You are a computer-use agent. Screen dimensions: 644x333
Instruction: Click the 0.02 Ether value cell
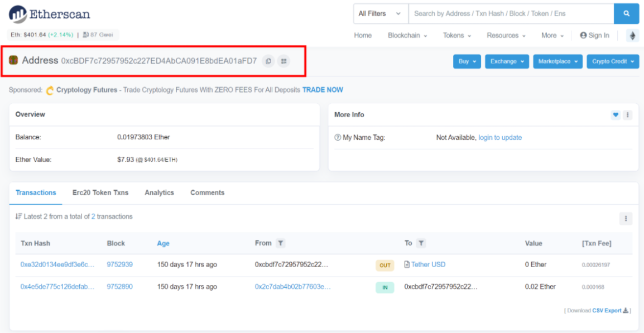540,287
